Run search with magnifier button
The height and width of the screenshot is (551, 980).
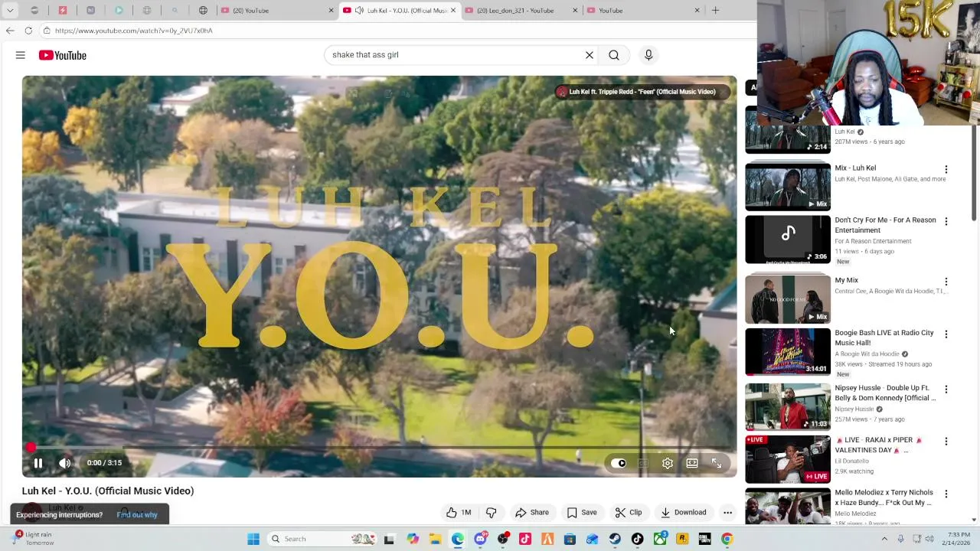pyautogui.click(x=614, y=55)
